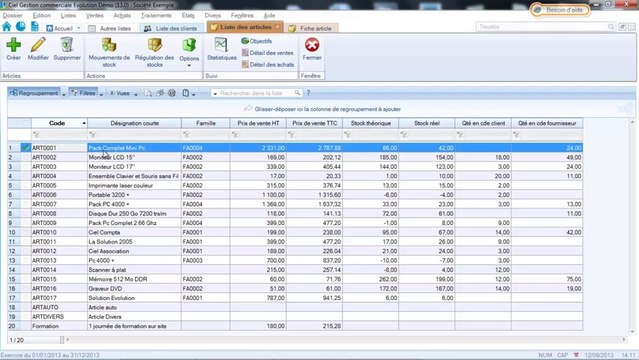Click the blue home icon
The width and height of the screenshot is (639, 360).
[x=7, y=27]
